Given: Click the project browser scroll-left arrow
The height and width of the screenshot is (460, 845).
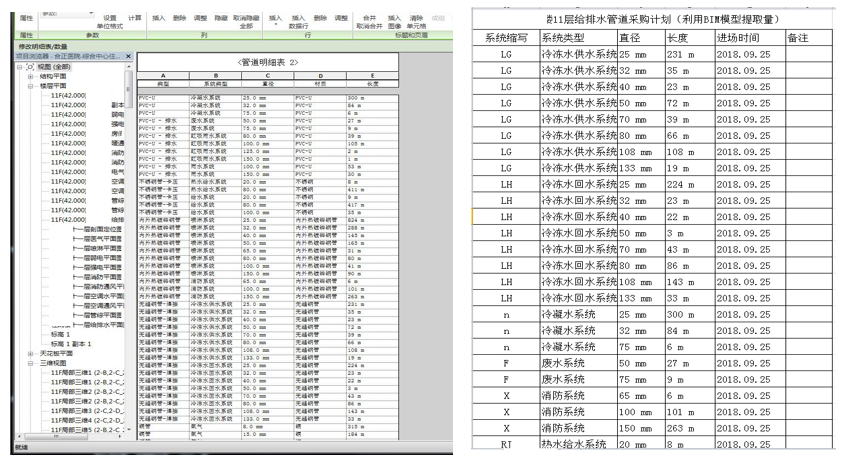Looking at the screenshot, I should click(19, 436).
